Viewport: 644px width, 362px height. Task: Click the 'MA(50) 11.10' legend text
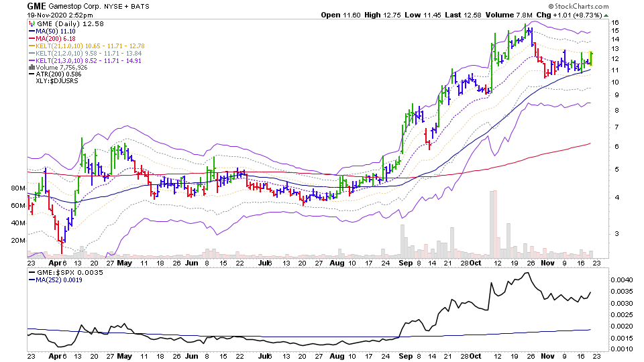point(56,32)
